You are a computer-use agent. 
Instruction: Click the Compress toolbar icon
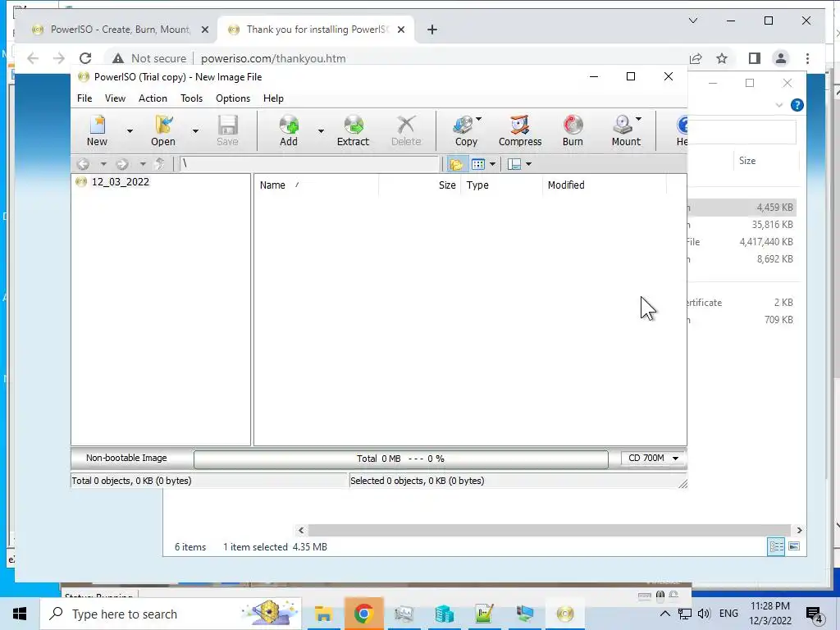coord(519,130)
